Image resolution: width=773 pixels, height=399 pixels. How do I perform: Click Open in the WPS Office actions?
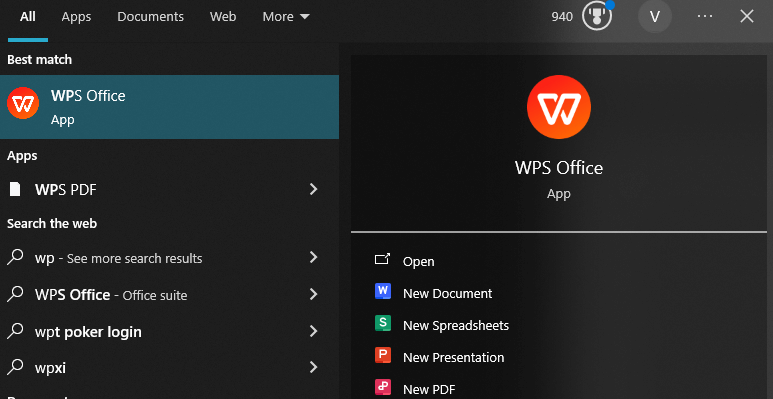pyautogui.click(x=419, y=261)
